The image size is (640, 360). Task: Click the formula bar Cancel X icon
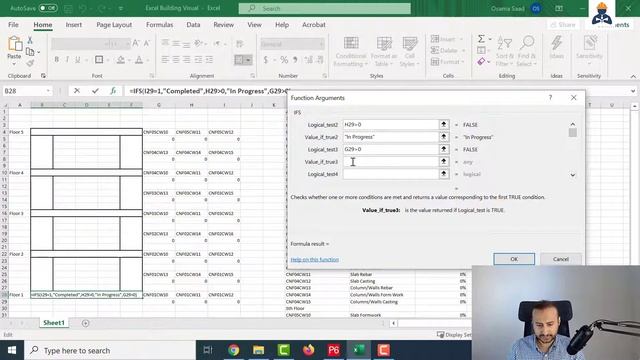pos(77,91)
